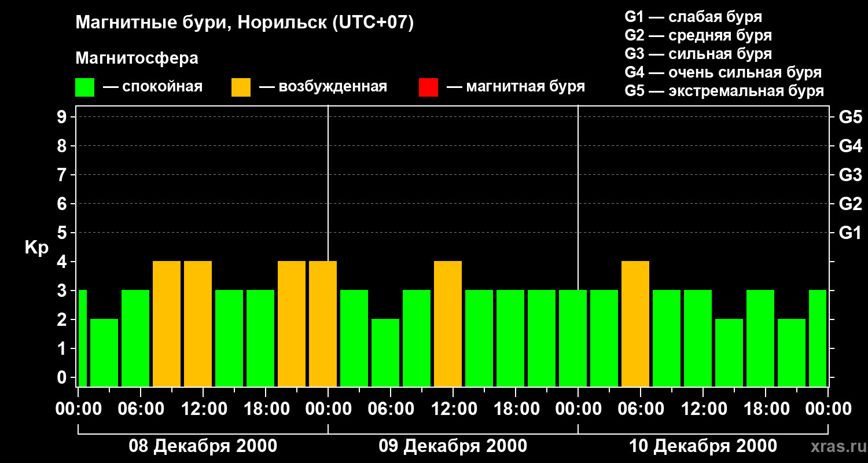The image size is (868, 463).
Task: Click the Kp 2 bar after 18:00 on 10 Декабря
Action: 792,352
